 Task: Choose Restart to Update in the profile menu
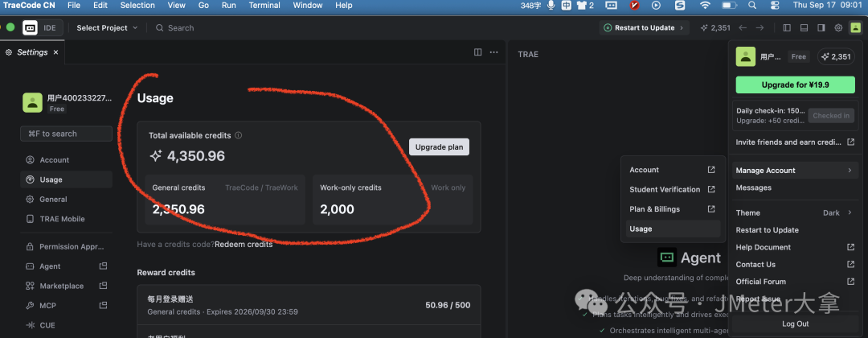tap(795, 230)
